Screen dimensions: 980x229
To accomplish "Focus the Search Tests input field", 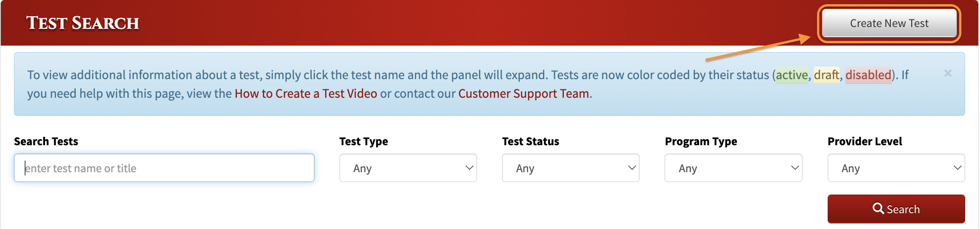I will [x=164, y=168].
